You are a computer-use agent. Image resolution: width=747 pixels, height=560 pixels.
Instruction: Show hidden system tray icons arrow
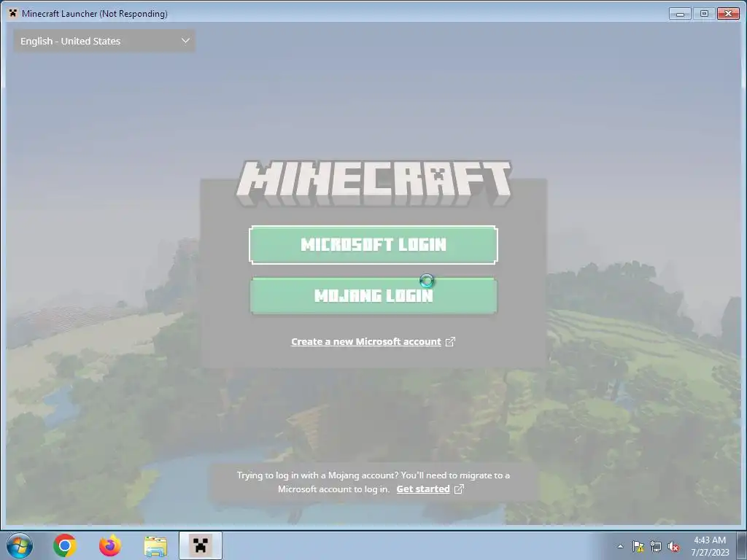tap(620, 546)
